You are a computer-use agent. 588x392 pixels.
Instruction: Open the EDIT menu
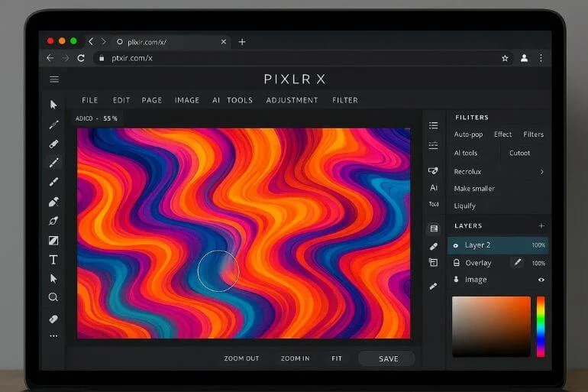pyautogui.click(x=121, y=100)
